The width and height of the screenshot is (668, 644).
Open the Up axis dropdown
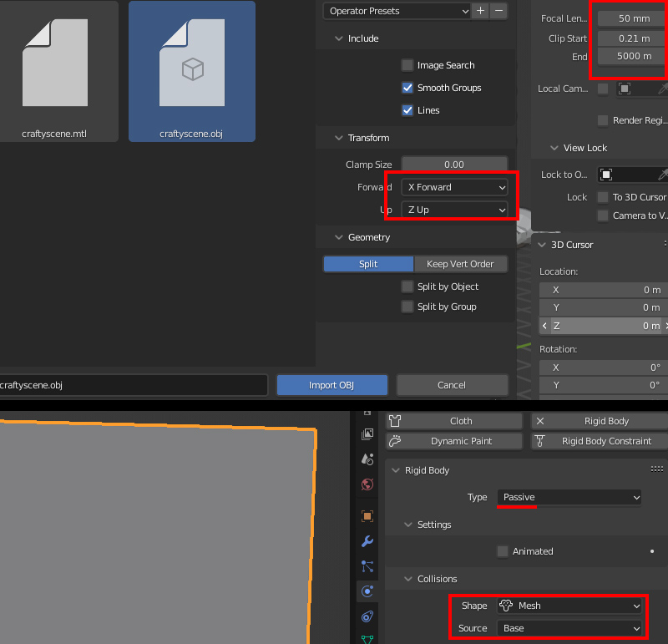click(454, 210)
